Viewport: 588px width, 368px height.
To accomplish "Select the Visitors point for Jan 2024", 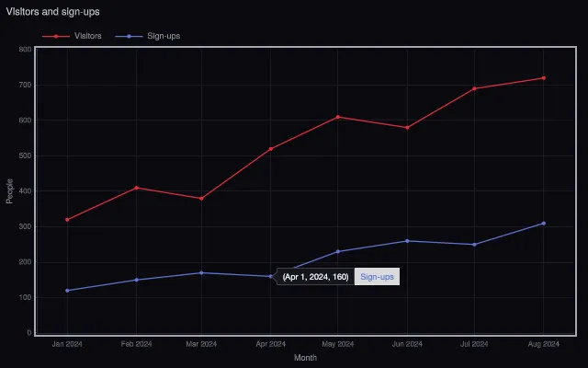I will (x=67, y=220).
